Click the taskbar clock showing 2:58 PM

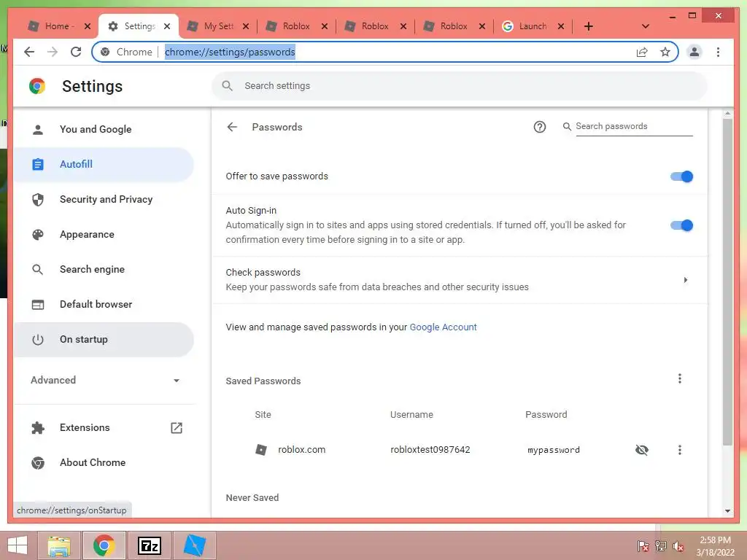click(715, 546)
